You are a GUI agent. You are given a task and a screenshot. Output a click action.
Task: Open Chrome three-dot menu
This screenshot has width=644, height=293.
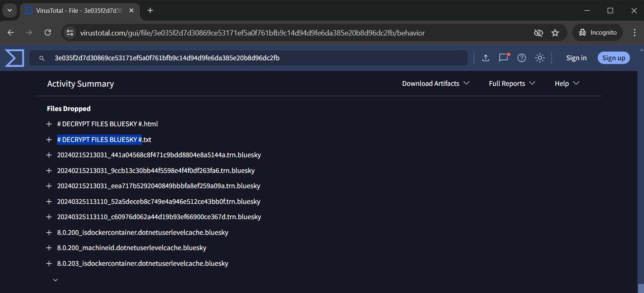point(635,33)
